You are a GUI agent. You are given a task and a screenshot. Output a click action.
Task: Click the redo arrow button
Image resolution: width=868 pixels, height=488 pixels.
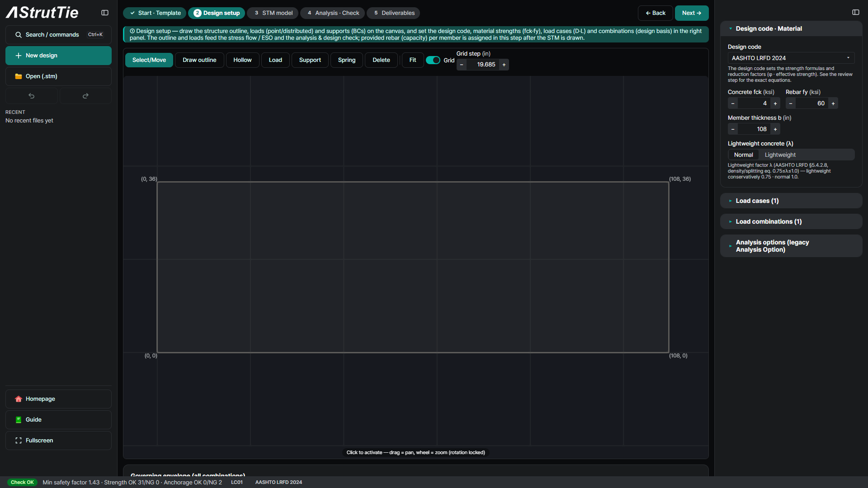click(x=85, y=96)
